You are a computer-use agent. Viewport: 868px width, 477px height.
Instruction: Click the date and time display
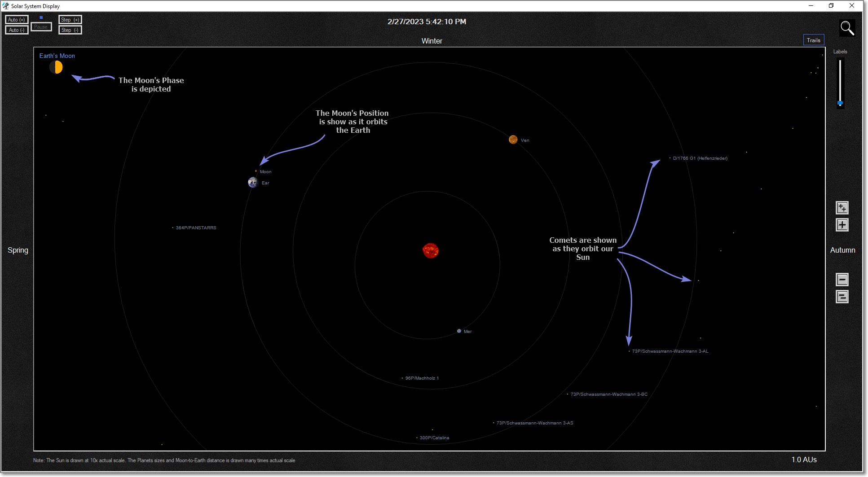coord(427,22)
